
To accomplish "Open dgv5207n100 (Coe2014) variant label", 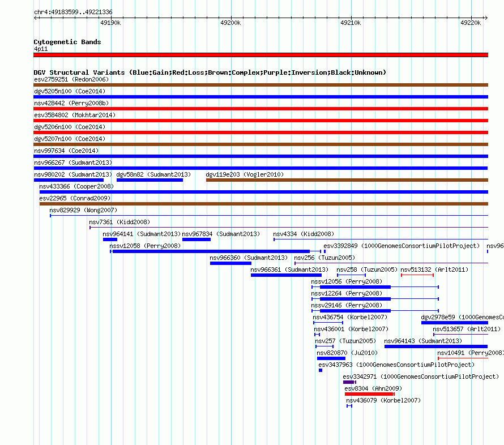I will coord(70,139).
